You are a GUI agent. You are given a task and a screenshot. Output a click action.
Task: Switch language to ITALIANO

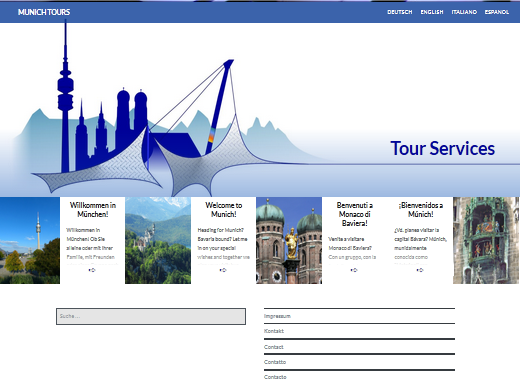tap(464, 12)
